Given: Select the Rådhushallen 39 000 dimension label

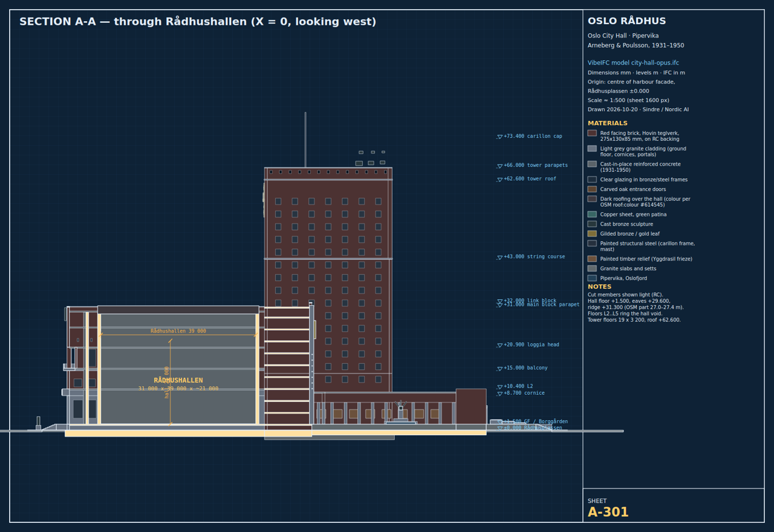Looking at the screenshot, I should 178,331.
